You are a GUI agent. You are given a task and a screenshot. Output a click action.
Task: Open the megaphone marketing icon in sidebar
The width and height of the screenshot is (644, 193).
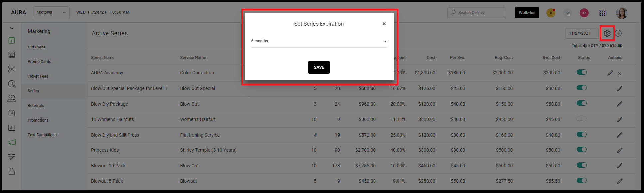12,142
